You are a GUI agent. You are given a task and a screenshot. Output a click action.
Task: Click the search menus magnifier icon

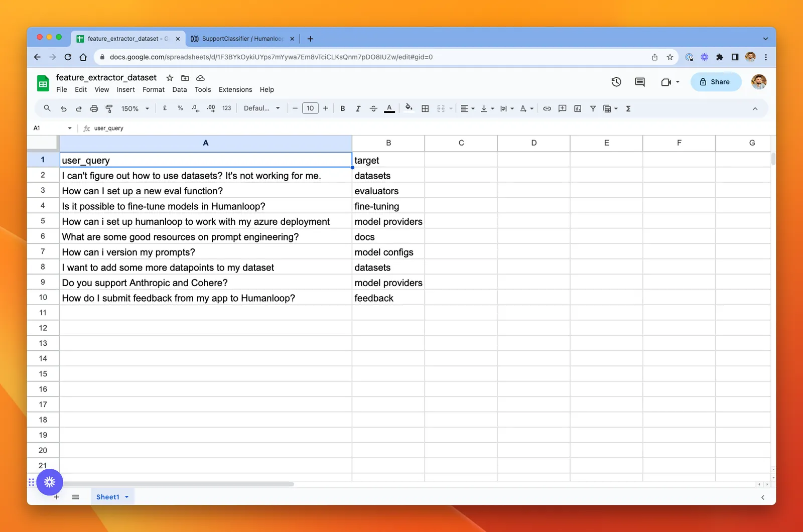point(47,108)
